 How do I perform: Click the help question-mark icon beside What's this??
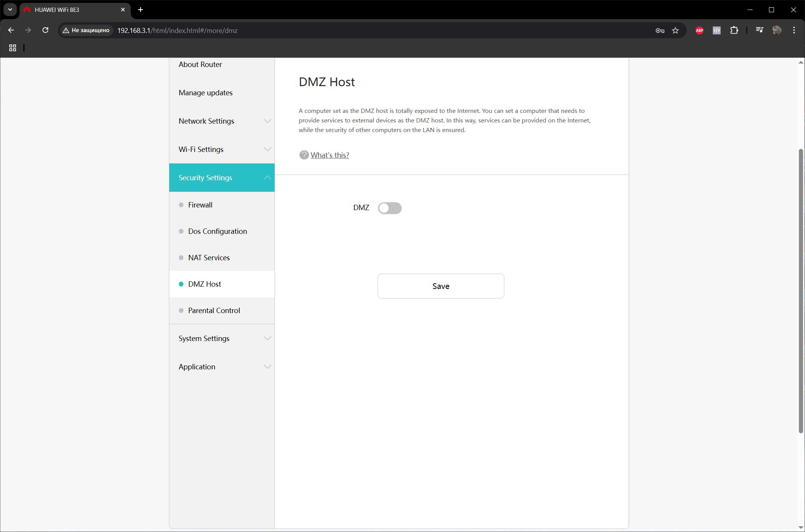(304, 155)
